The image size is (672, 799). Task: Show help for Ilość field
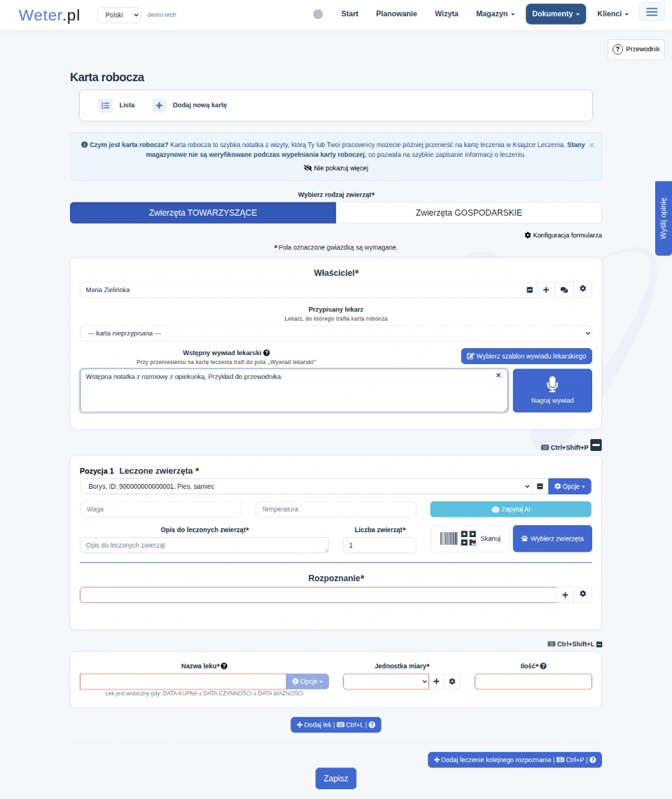pos(543,666)
